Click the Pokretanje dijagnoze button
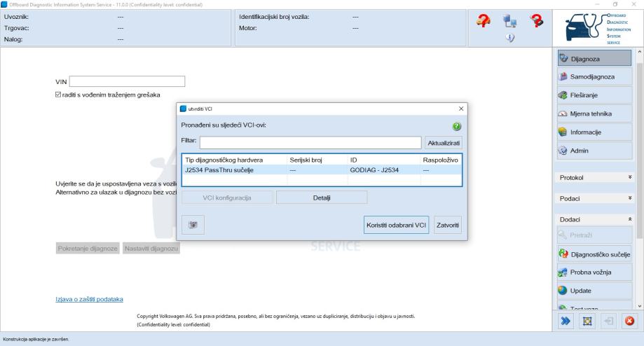Viewport: 644px width, 346px height. pos(88,249)
